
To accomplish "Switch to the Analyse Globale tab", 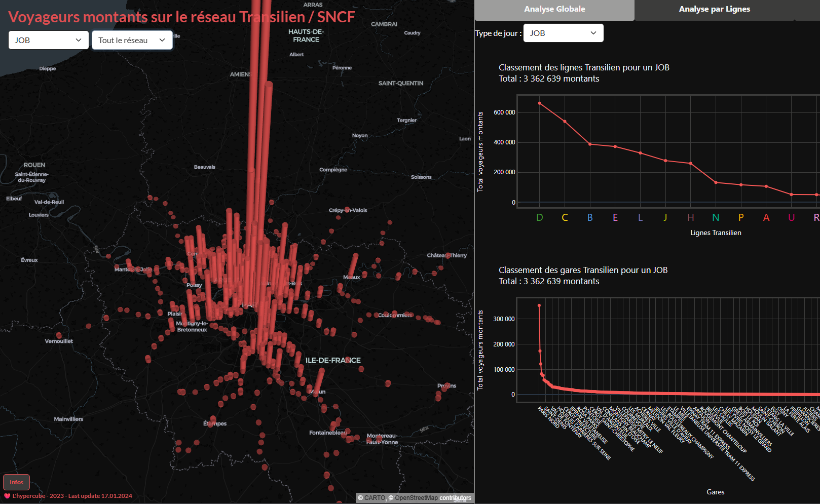I will [x=554, y=10].
